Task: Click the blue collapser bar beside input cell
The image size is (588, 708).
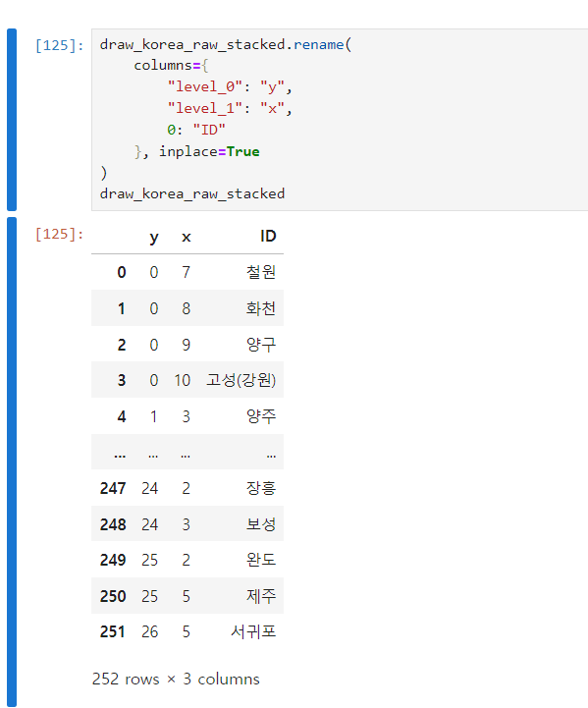Action: click(12, 120)
